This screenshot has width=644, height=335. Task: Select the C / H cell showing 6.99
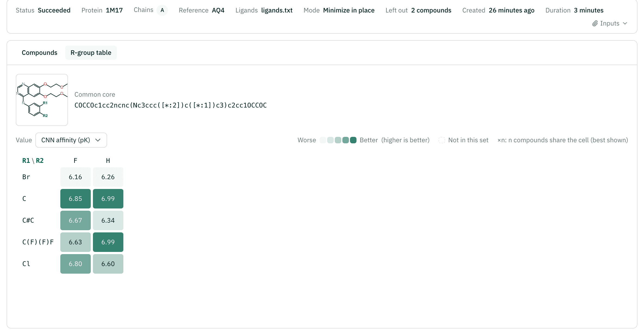click(x=108, y=199)
